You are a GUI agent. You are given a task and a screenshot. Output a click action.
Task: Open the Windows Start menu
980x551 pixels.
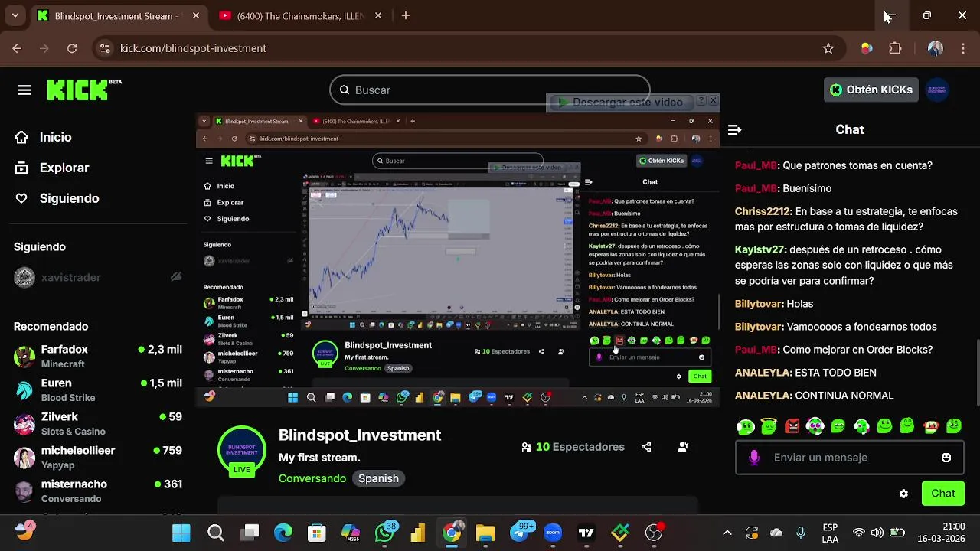[x=181, y=533]
